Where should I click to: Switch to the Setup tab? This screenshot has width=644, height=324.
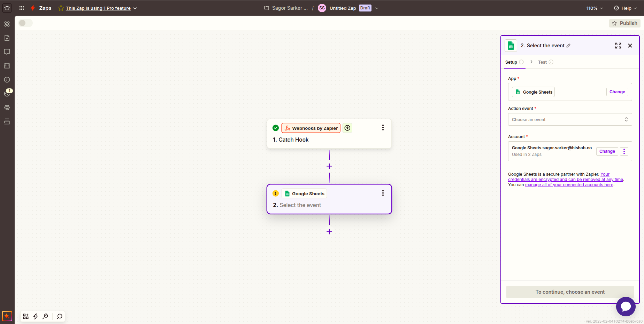[514, 62]
